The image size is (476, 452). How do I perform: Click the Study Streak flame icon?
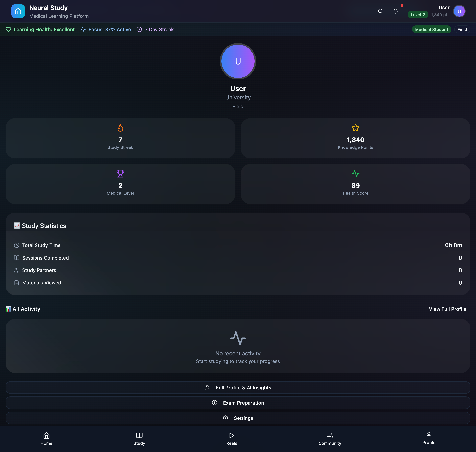120,128
